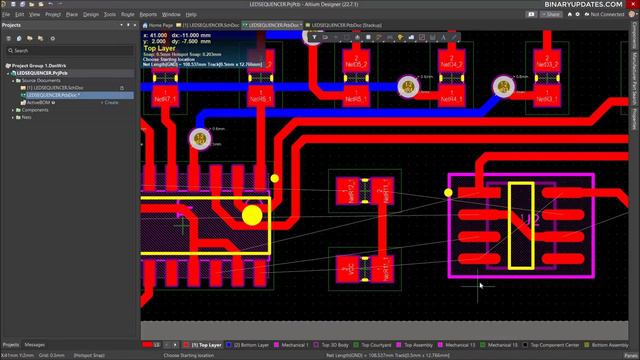This screenshot has height=360, width=640.
Task: Open the Components side panel tab
Action: pyautogui.click(x=635, y=34)
